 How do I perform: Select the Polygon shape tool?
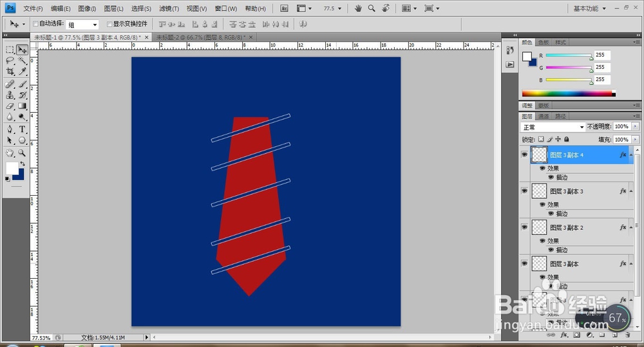point(22,140)
